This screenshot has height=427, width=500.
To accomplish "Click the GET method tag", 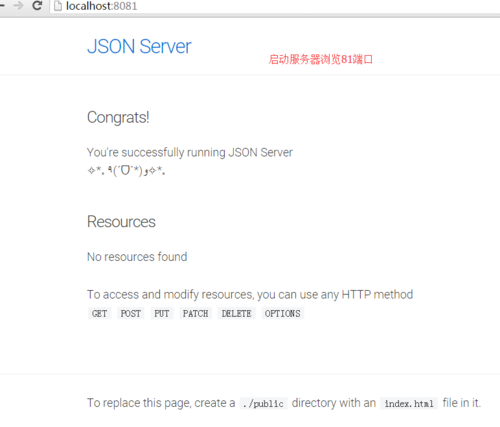I will pos(99,313).
